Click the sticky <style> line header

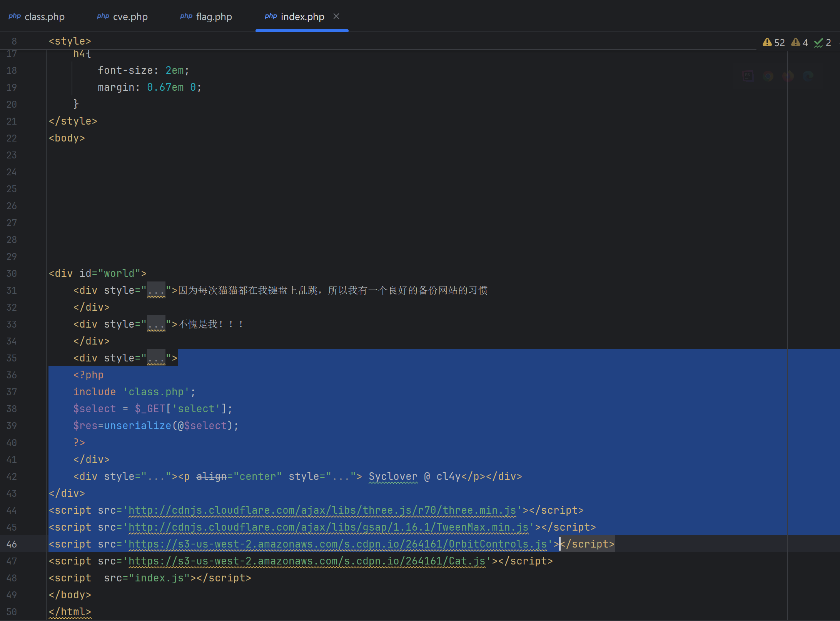click(x=70, y=41)
